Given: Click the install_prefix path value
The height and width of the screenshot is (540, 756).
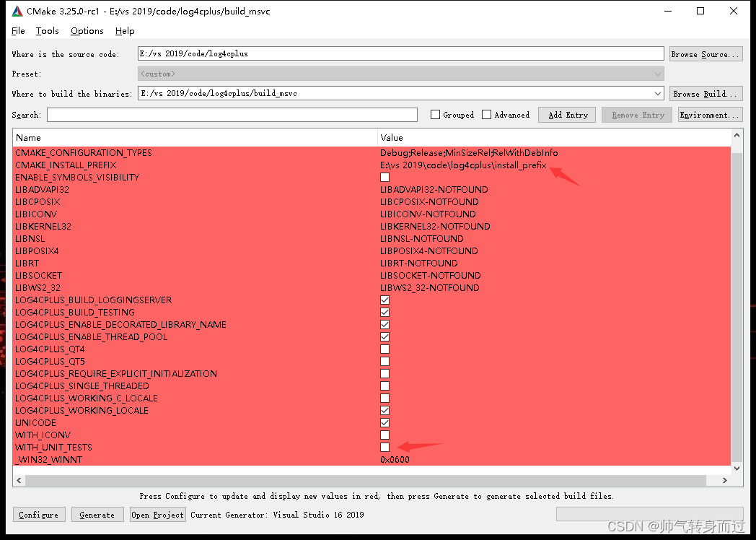Looking at the screenshot, I should [463, 165].
